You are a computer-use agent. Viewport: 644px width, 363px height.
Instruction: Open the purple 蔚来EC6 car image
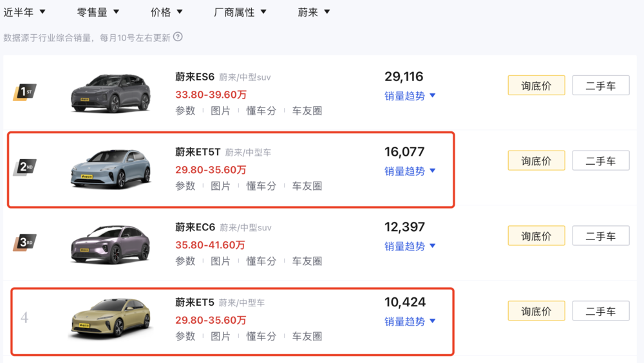point(111,245)
